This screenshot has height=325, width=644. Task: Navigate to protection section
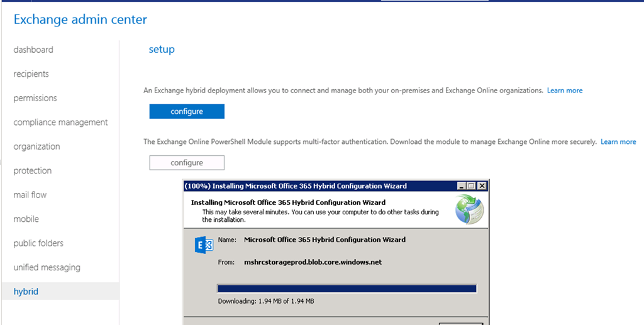[33, 171]
